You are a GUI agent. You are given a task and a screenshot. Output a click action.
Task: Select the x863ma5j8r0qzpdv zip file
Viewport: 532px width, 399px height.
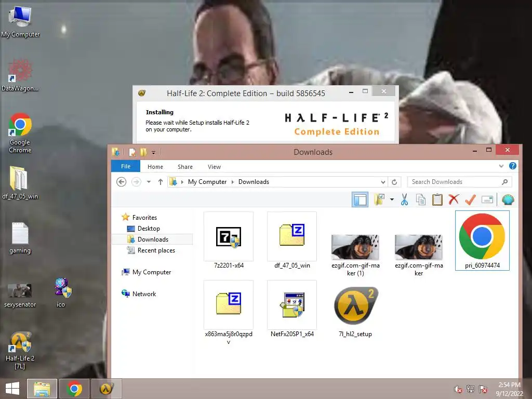(229, 312)
